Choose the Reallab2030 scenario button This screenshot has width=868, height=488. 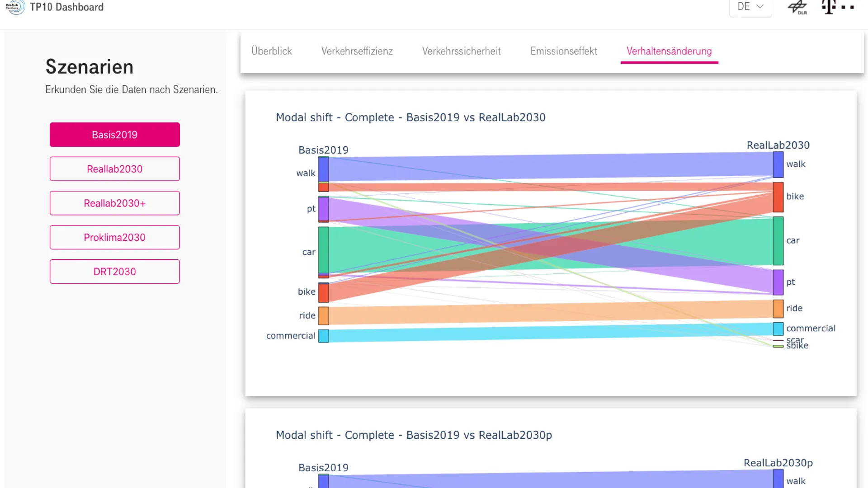pyautogui.click(x=115, y=169)
